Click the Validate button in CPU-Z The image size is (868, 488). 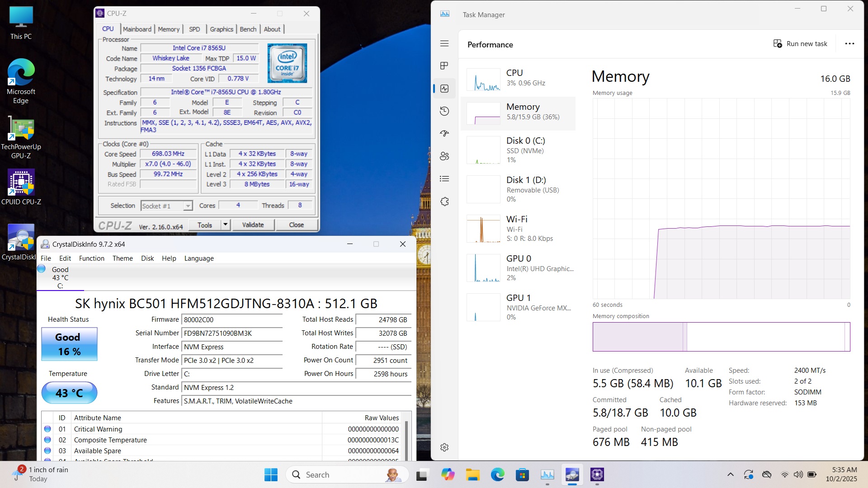point(253,225)
